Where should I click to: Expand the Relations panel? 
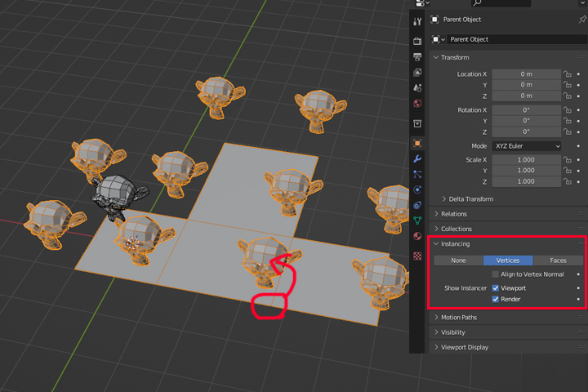(x=436, y=214)
